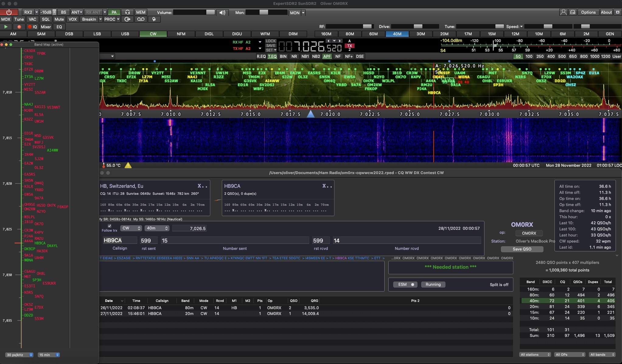
Task: Toggle the APF filter button
Action: [x=327, y=56]
